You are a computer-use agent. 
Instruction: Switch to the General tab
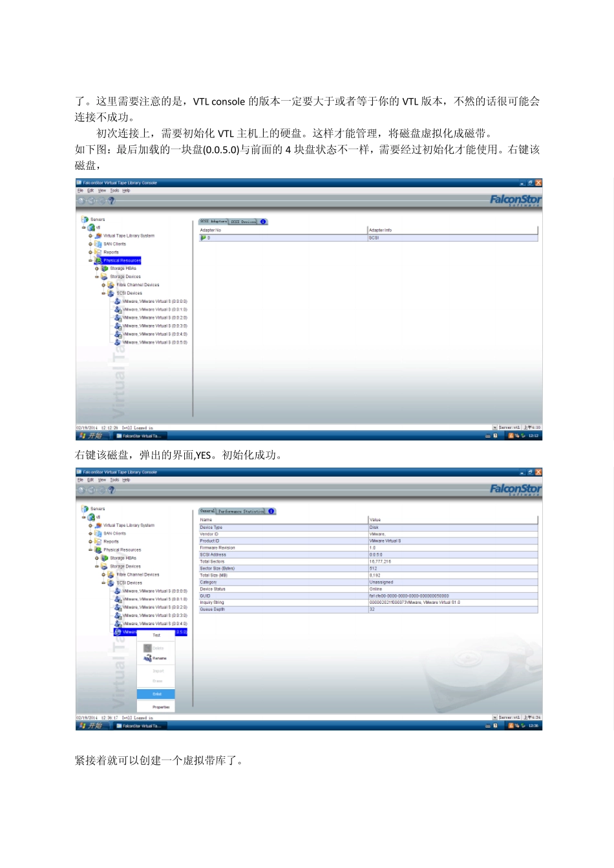(207, 511)
